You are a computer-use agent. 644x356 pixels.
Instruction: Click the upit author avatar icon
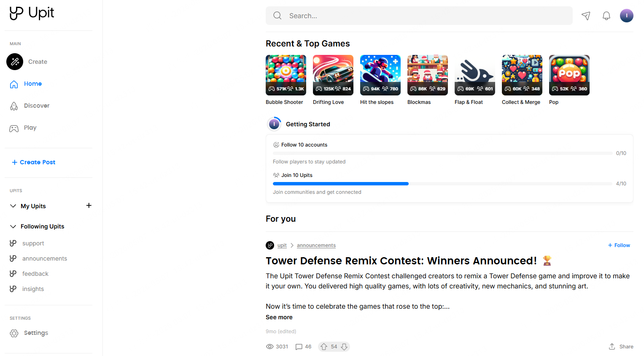click(270, 245)
